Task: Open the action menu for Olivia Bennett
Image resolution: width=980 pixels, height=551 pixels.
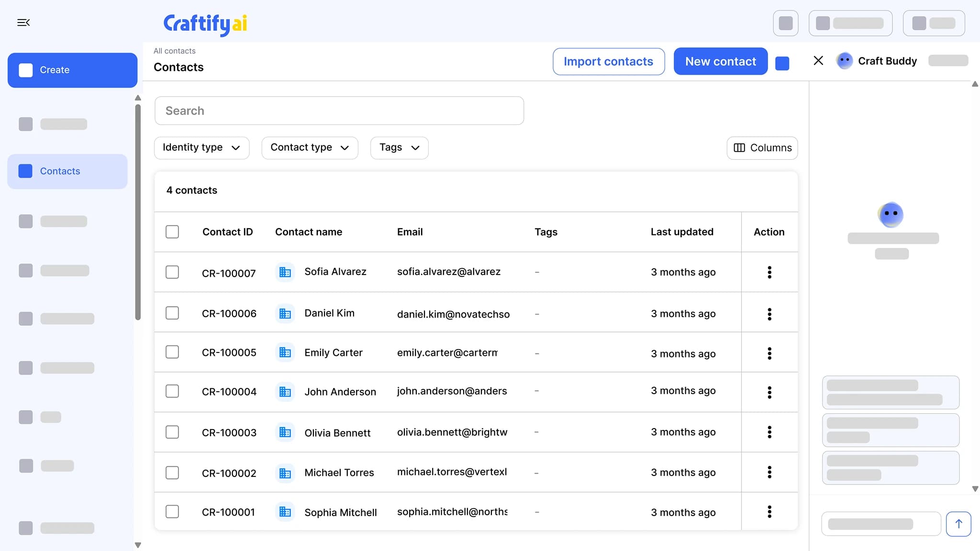Action: point(769,432)
